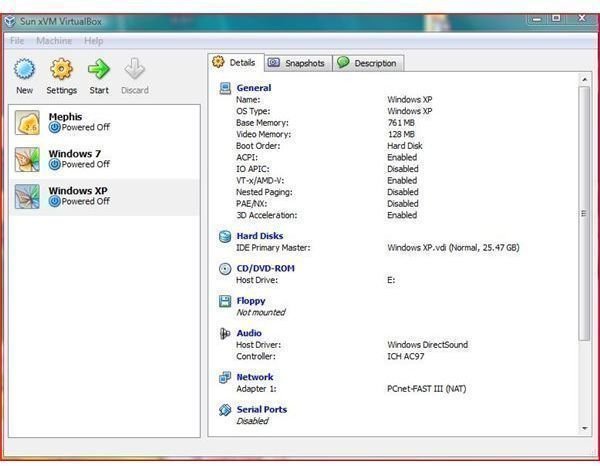Click the Floppy diskette icon
This screenshot has height=466, width=600.
click(225, 301)
